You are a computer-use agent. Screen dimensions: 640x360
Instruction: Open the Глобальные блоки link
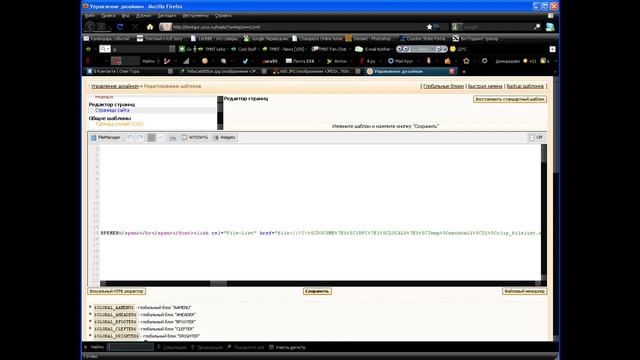coord(443,86)
